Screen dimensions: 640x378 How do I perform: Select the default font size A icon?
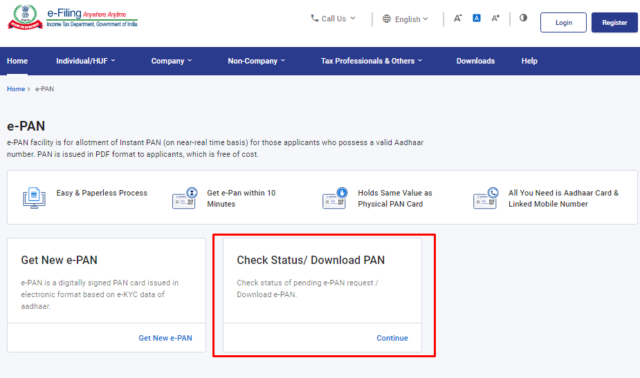click(x=476, y=18)
